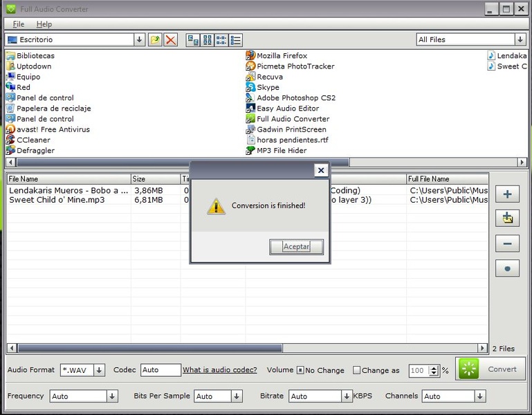The height and width of the screenshot is (415, 532).
Task: Toggle the No Change volume checkbox
Action: pos(300,370)
